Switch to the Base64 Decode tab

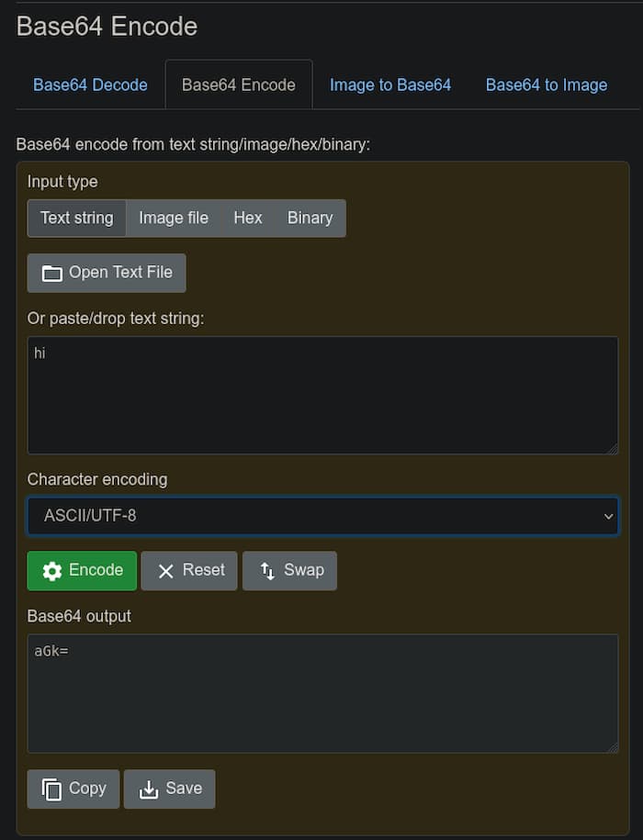pyautogui.click(x=90, y=84)
